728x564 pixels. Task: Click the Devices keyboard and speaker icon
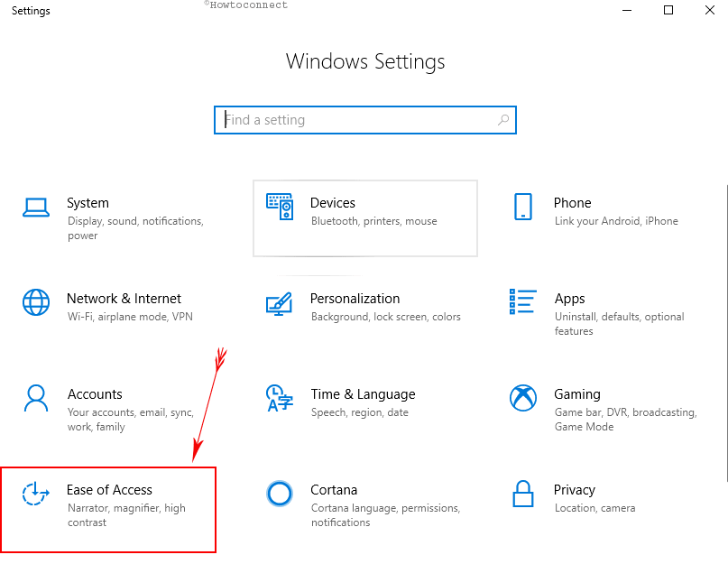point(280,207)
